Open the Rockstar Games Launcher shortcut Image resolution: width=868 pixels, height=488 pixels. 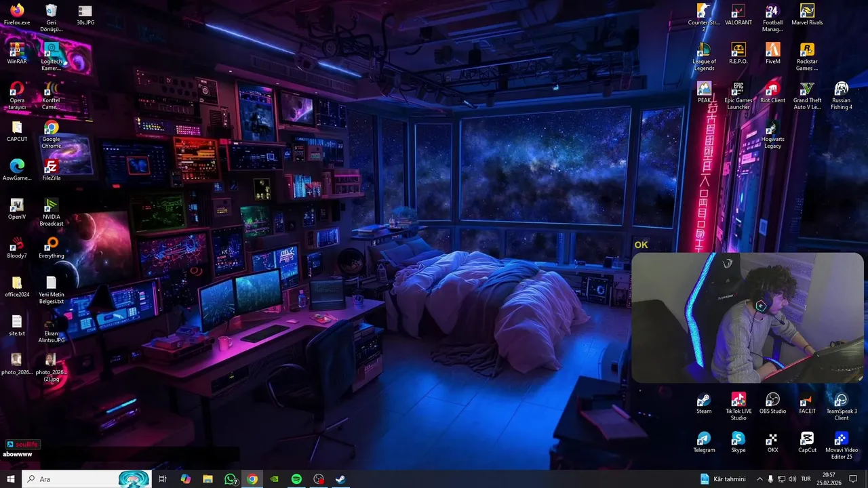point(807,56)
